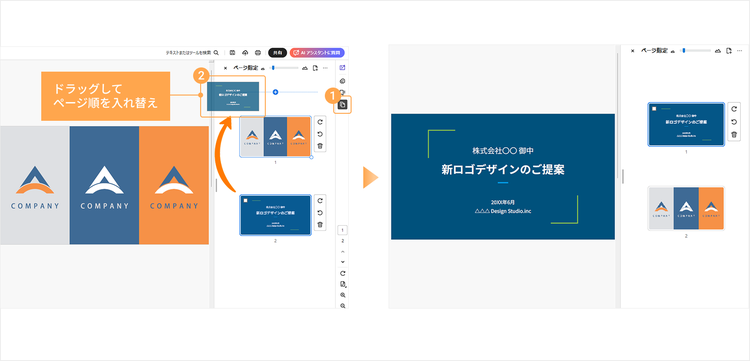Click large thumbnail size icon in left screenshot

click(305, 68)
